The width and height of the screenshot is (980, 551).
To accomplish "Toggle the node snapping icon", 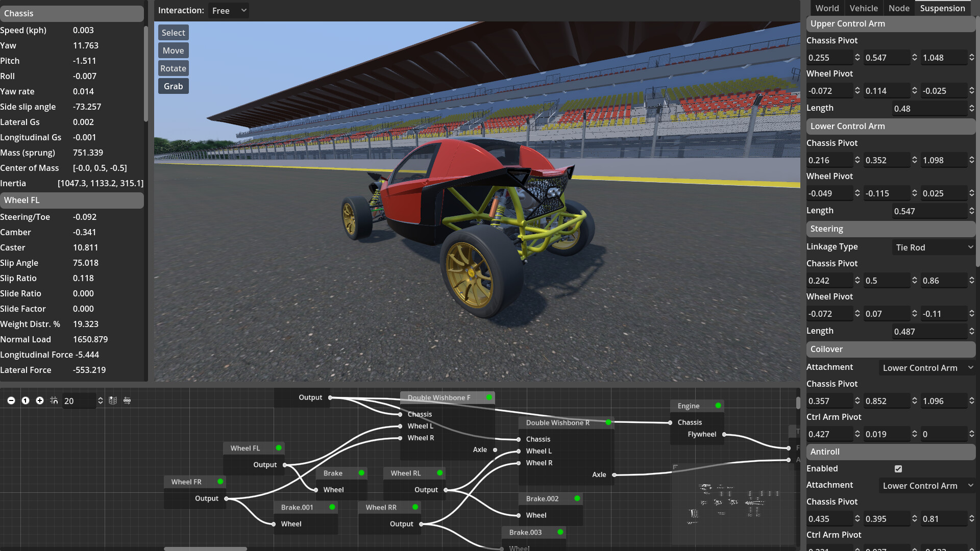I will pos(54,400).
